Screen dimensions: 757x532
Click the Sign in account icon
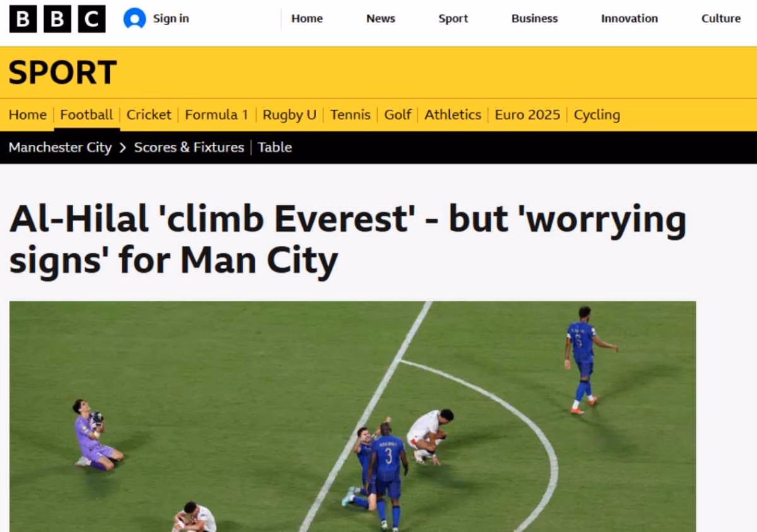click(134, 19)
